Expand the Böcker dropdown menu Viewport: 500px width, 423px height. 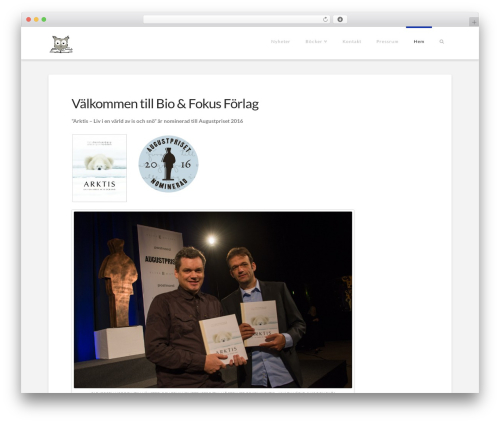point(316,42)
